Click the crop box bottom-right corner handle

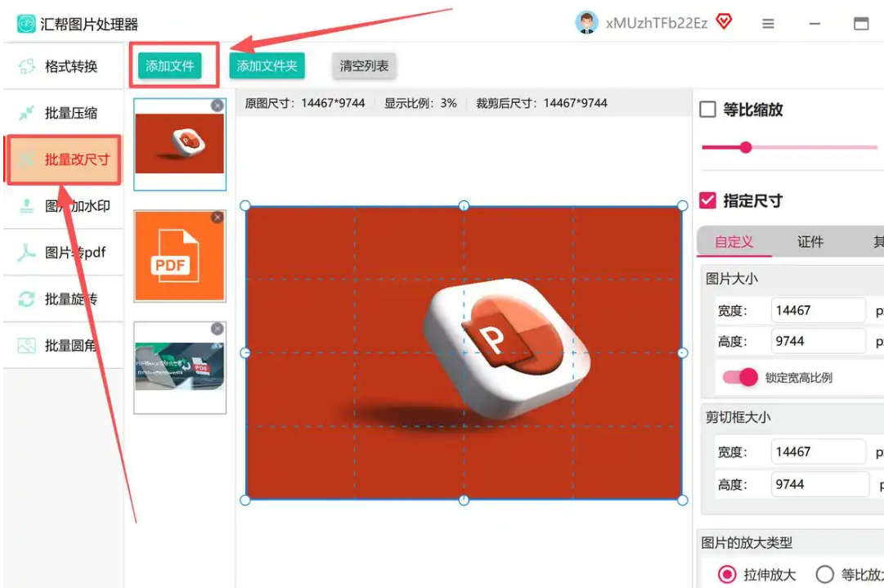point(682,500)
